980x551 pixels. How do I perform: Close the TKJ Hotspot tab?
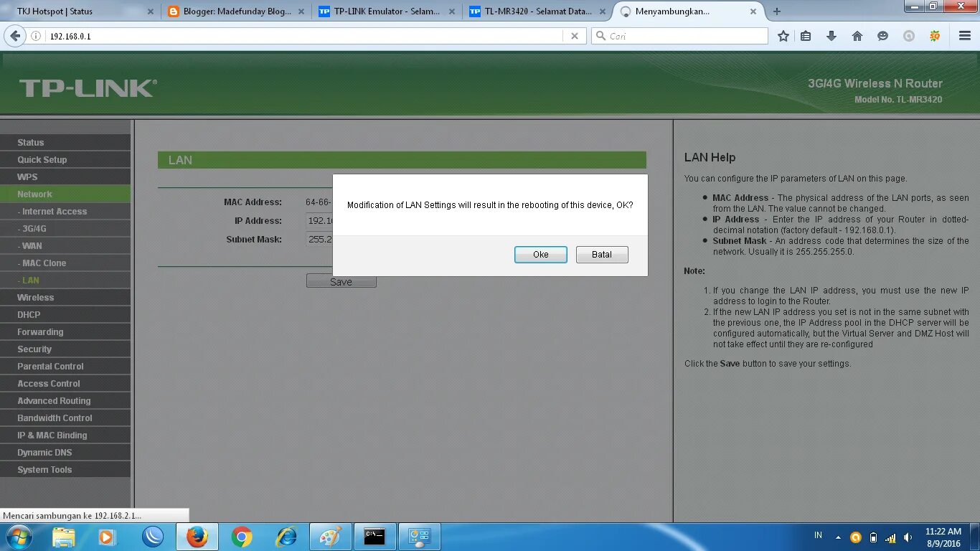pyautogui.click(x=151, y=11)
